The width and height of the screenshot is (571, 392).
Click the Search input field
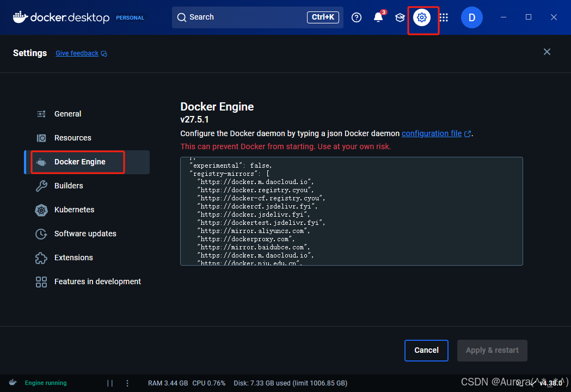point(257,17)
